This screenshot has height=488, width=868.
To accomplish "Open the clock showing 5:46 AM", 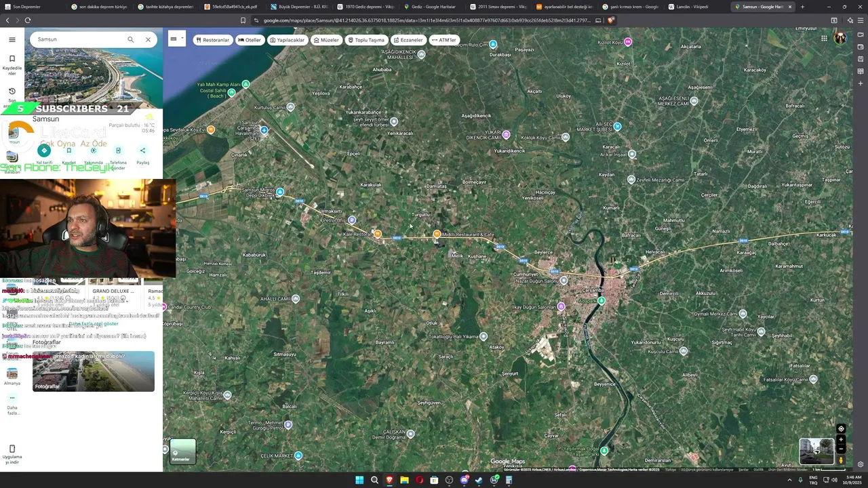I will pos(853,480).
